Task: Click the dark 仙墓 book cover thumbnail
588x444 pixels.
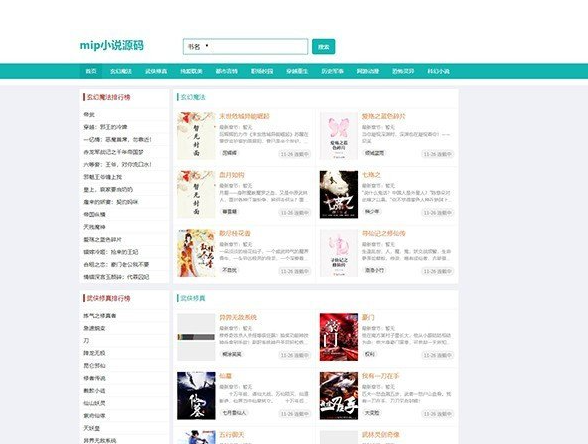Action: pos(196,395)
